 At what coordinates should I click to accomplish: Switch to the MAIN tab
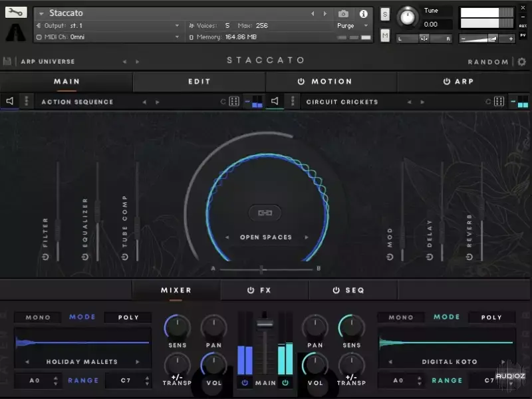[66, 81]
